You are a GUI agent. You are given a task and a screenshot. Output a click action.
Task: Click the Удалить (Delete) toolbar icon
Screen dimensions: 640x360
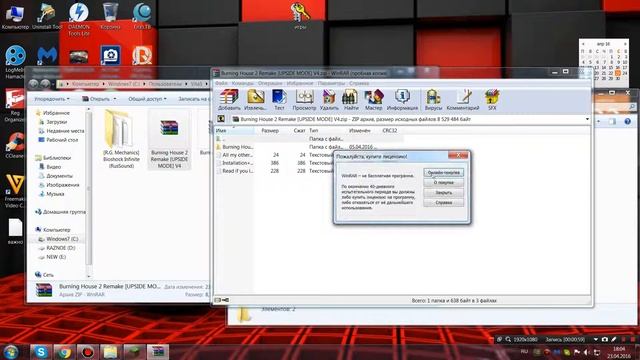click(x=329, y=100)
